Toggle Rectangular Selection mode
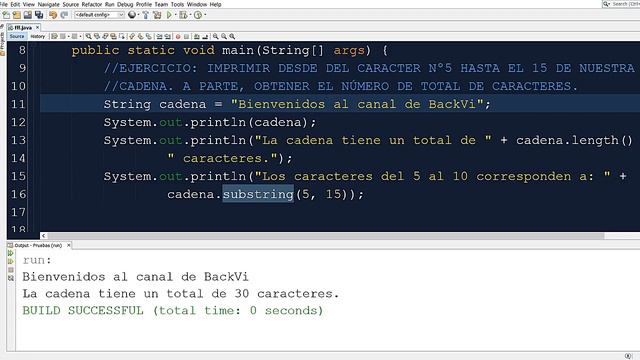Viewport: 640px width, 360px height. [x=122, y=36]
